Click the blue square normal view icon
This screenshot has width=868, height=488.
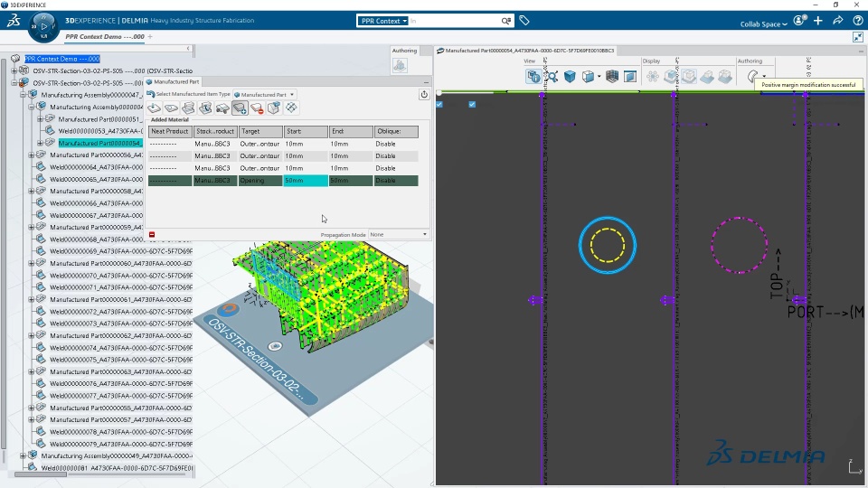point(630,76)
